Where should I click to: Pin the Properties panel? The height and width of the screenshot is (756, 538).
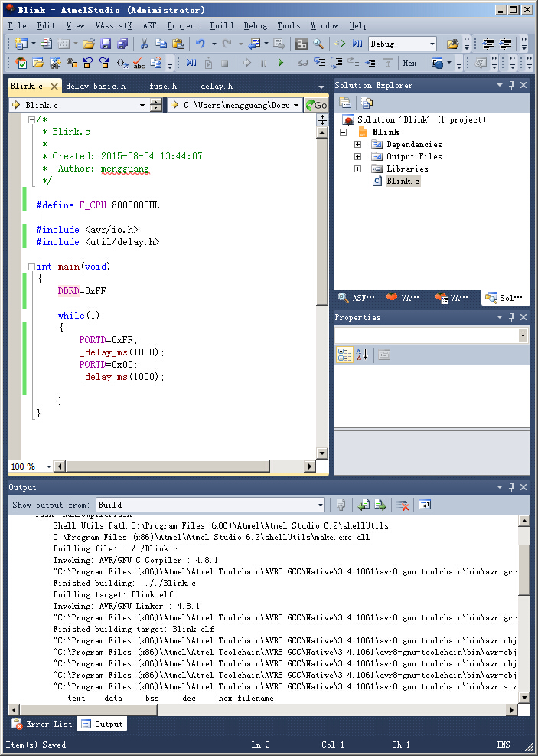pos(511,317)
